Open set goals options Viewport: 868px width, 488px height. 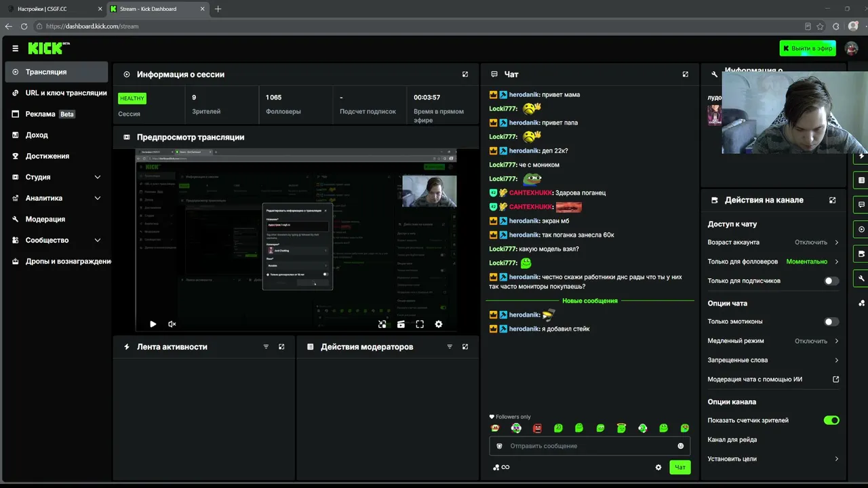(773, 459)
